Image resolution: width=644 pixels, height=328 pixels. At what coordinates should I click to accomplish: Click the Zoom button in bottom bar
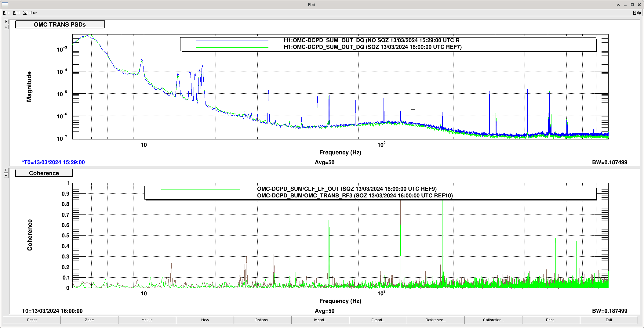[x=89, y=320]
